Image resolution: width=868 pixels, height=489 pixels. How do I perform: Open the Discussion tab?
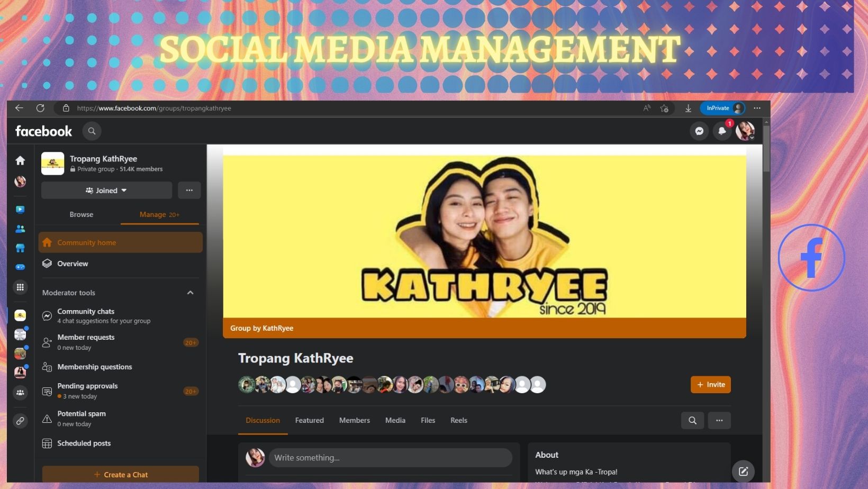pyautogui.click(x=263, y=420)
